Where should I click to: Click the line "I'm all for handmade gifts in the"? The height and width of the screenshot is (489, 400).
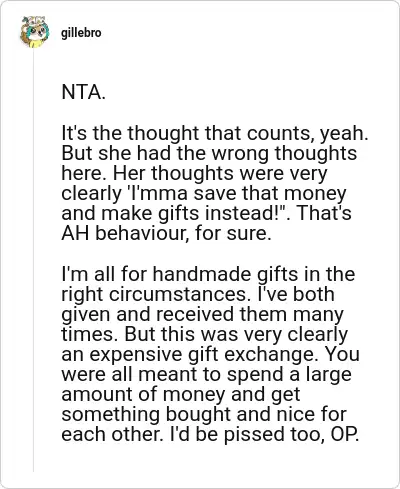coord(208,274)
